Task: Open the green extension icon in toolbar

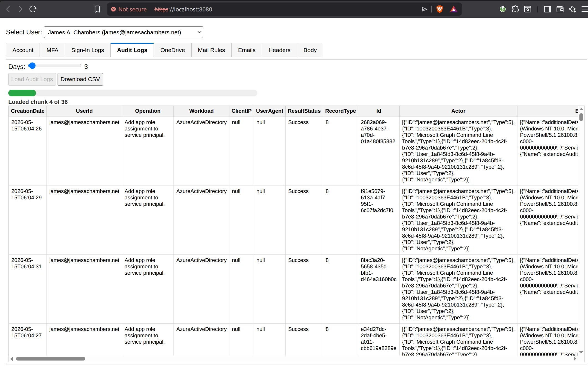Action: [x=503, y=9]
